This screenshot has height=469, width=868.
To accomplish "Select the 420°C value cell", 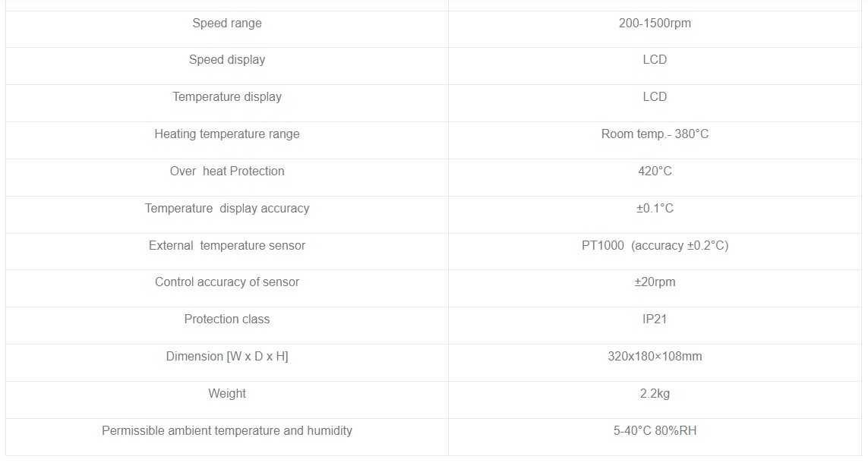I will coord(655,172).
